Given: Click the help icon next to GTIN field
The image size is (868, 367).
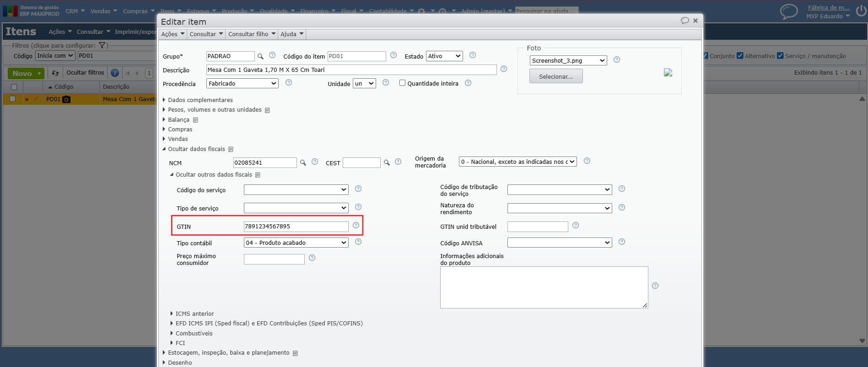Looking at the screenshot, I should [356, 225].
